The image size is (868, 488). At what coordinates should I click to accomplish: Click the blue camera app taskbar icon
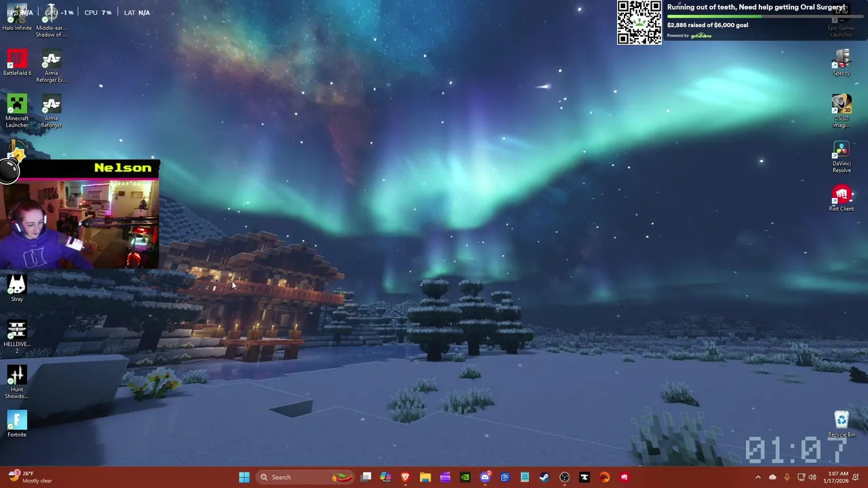click(x=505, y=477)
